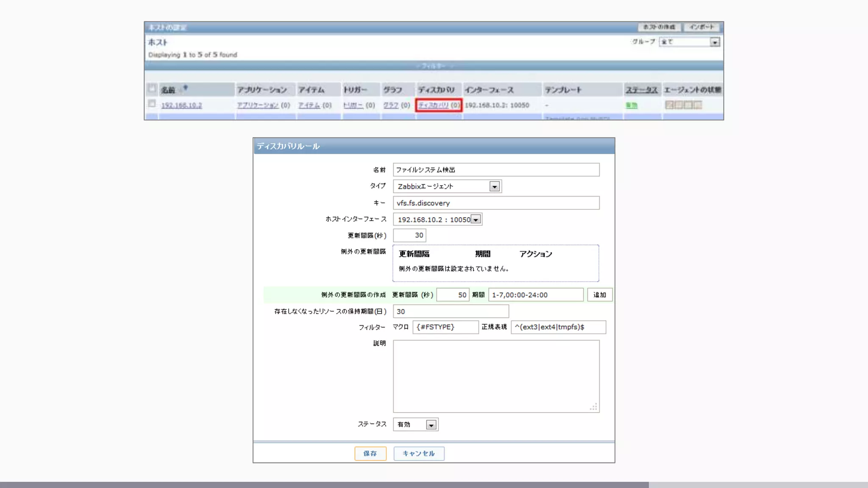Open the アイテム (0) link
Screen dimensions: 868x488
pyautogui.click(x=309, y=105)
